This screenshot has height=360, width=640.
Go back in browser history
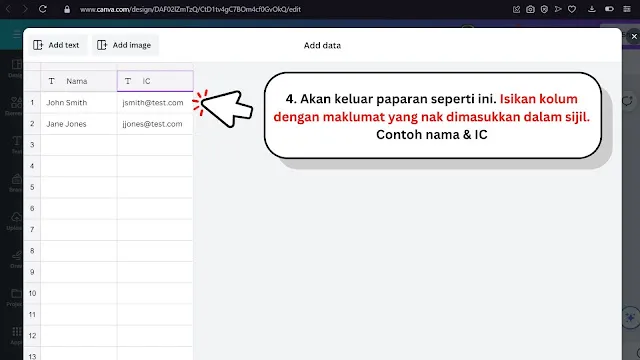8,9
